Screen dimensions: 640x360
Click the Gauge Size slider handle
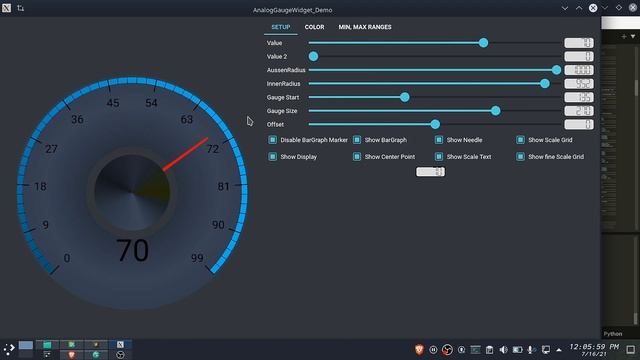click(x=496, y=111)
